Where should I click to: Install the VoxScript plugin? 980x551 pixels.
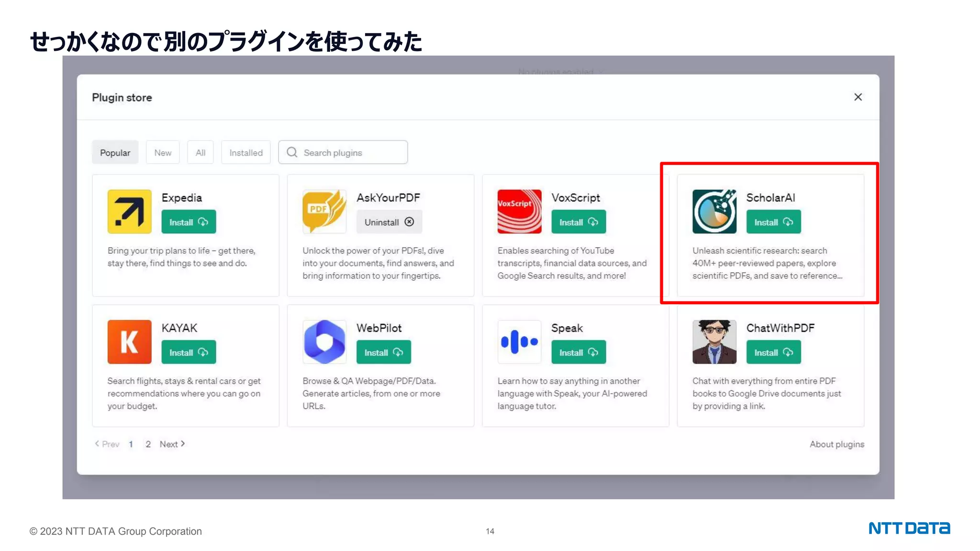click(x=579, y=222)
